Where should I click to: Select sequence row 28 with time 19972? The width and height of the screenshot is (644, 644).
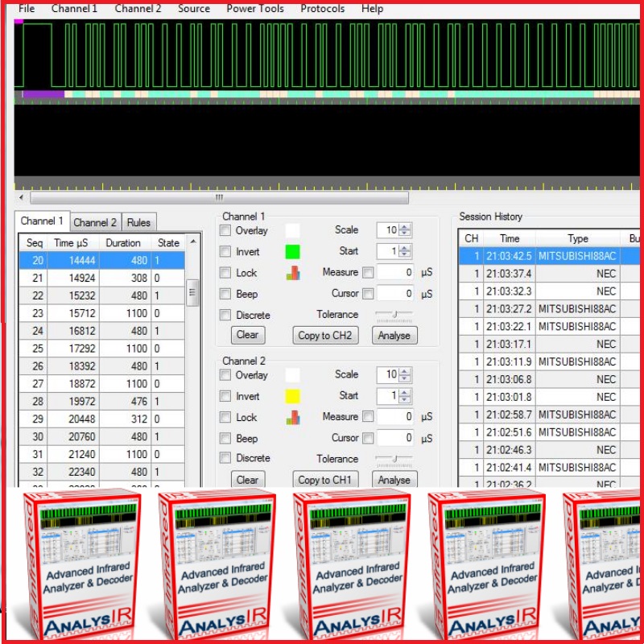pyautogui.click(x=102, y=401)
